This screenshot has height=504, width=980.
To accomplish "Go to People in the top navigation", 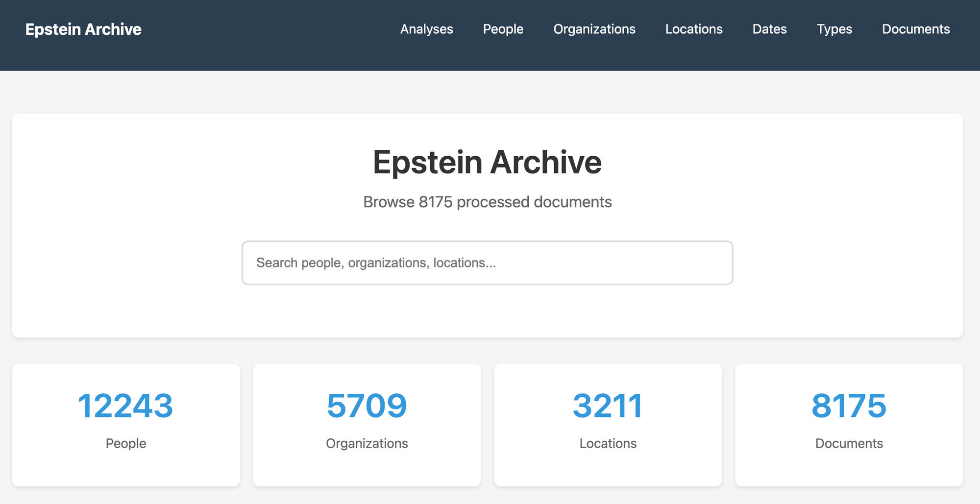I will tap(503, 29).
